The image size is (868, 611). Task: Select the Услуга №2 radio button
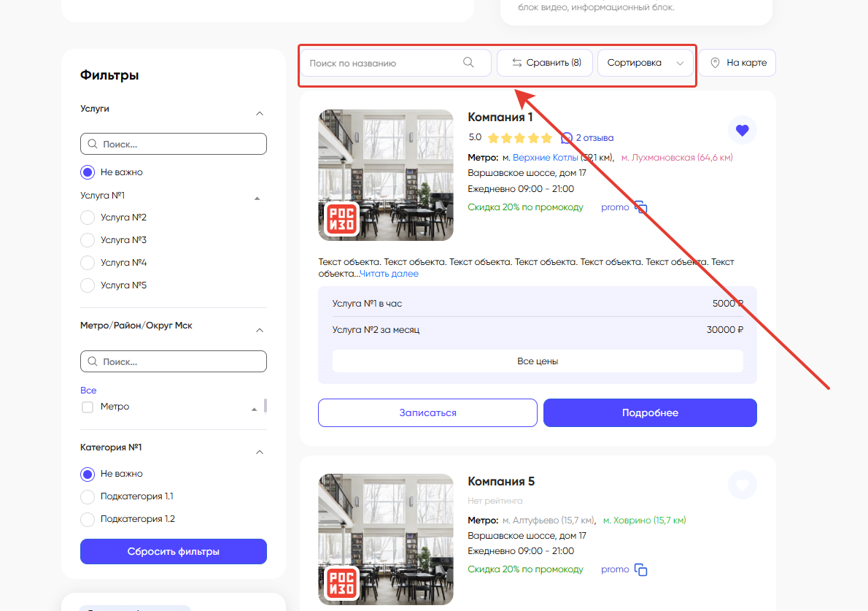pyautogui.click(x=88, y=218)
